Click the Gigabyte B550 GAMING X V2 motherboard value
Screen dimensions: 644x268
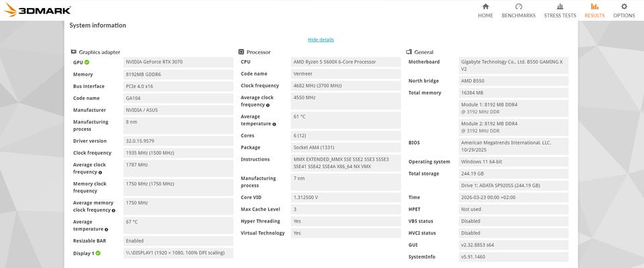point(514,66)
